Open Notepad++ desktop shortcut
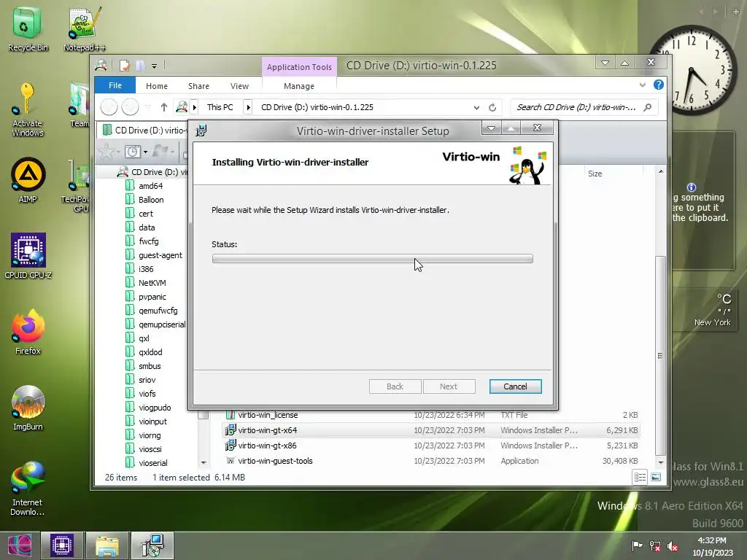This screenshot has width=747, height=560. (84, 28)
